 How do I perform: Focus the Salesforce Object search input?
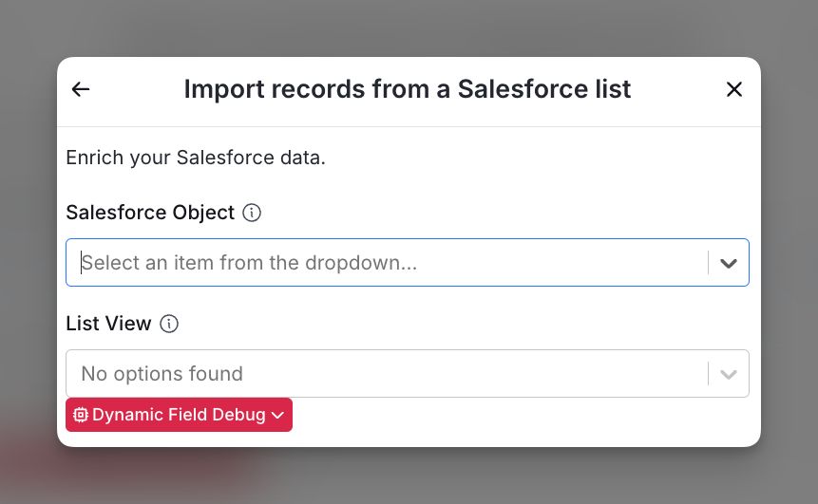pyautogui.click(x=387, y=263)
